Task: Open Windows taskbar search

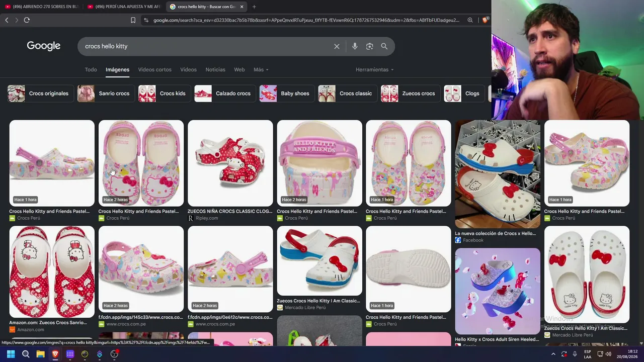Action: 26,354
